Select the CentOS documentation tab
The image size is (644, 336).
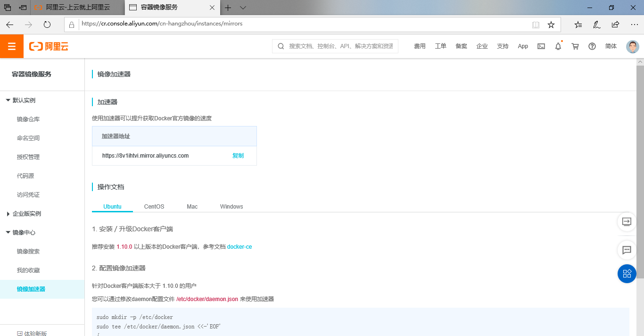point(154,207)
